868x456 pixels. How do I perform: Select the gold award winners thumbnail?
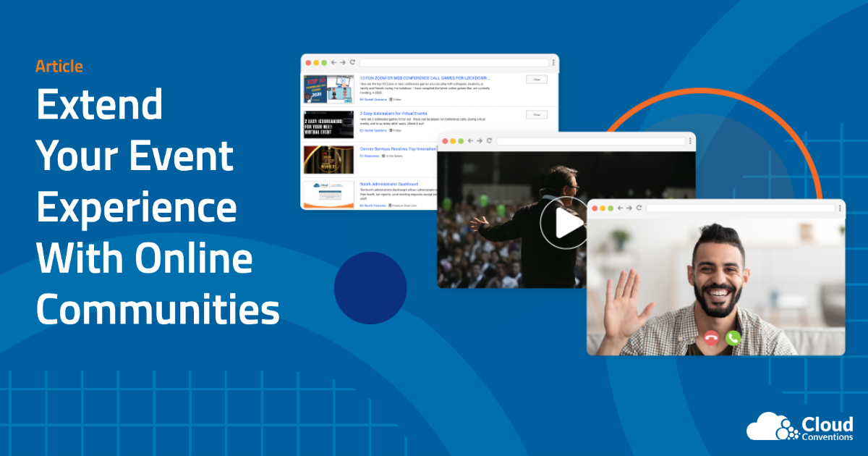coord(328,159)
